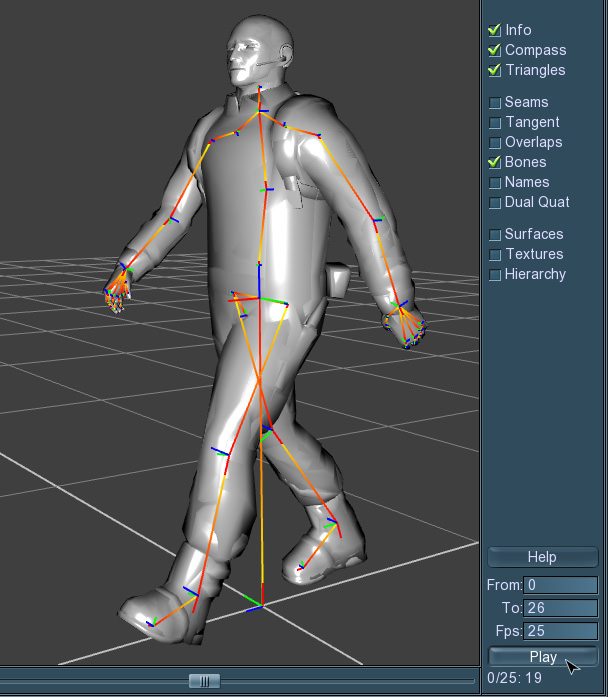
Task: Click the model's head in viewport
Action: (x=260, y=49)
